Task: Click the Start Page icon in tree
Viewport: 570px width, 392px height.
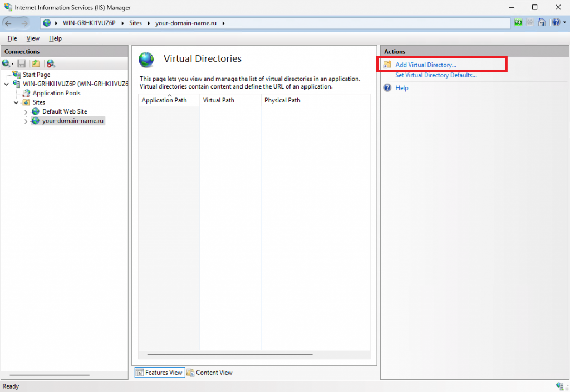Action: [16, 74]
